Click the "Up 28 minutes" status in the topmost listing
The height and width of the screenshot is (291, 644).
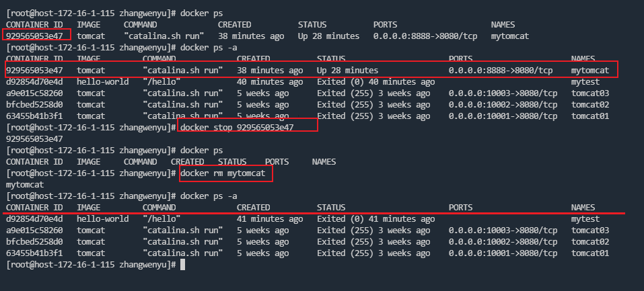click(x=328, y=35)
